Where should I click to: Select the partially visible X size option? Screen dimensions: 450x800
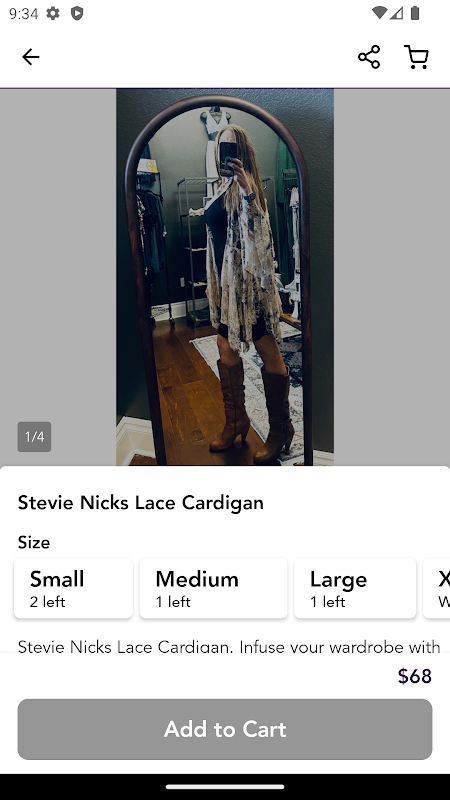click(437, 588)
